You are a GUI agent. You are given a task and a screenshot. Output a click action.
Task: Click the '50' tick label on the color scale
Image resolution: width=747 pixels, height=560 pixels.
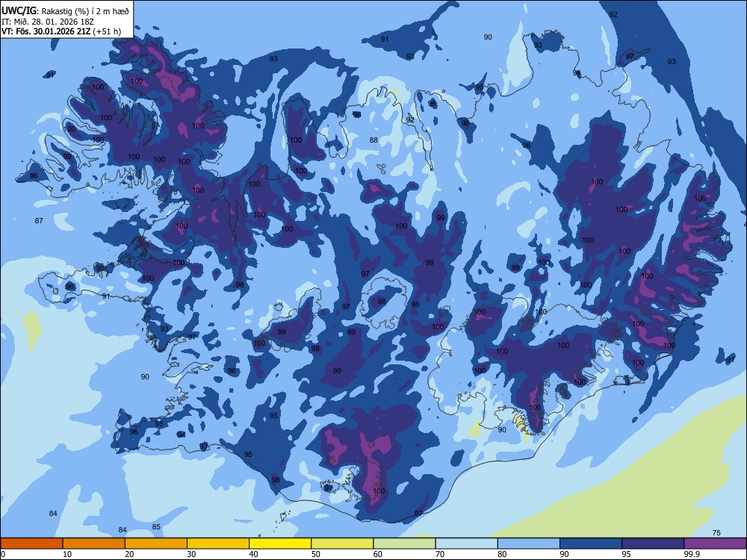point(315,554)
